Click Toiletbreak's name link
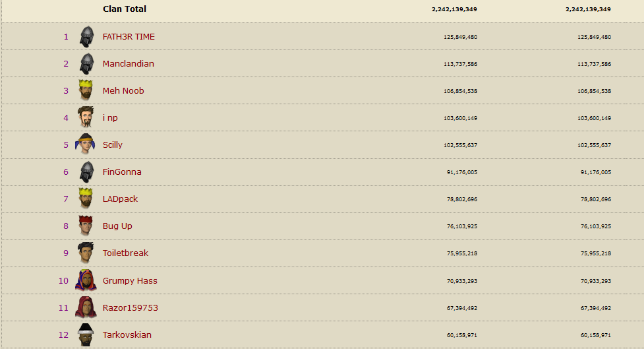The image size is (644, 349). 125,253
